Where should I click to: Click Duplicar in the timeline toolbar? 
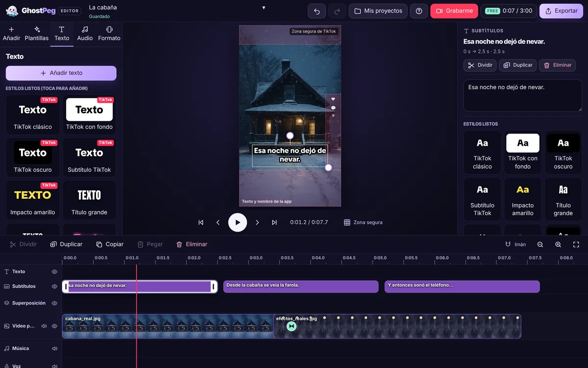66,244
